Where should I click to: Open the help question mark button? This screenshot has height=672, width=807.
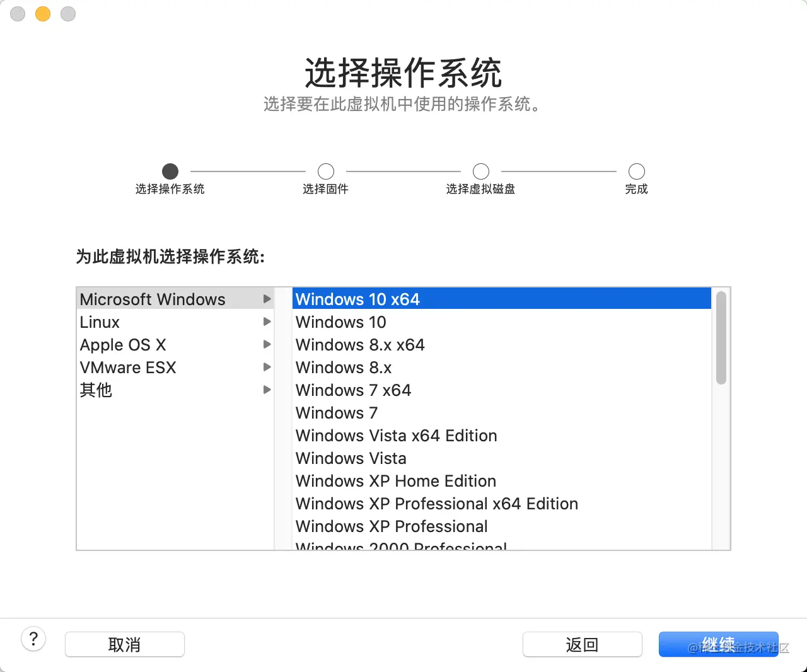33,639
